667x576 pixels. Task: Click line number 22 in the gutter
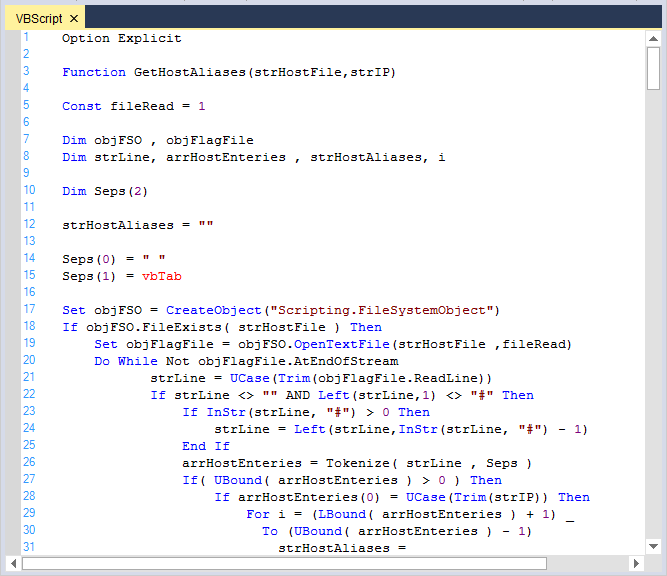point(29,394)
